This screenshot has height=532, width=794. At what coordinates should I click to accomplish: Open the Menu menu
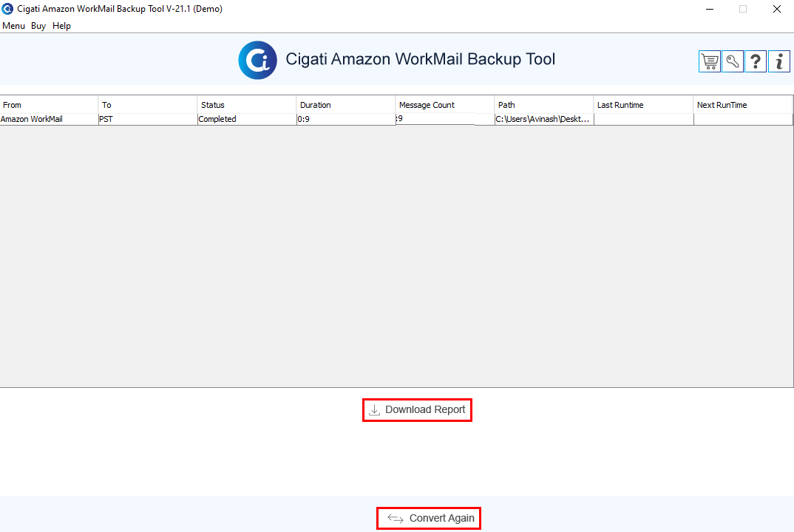[13, 26]
